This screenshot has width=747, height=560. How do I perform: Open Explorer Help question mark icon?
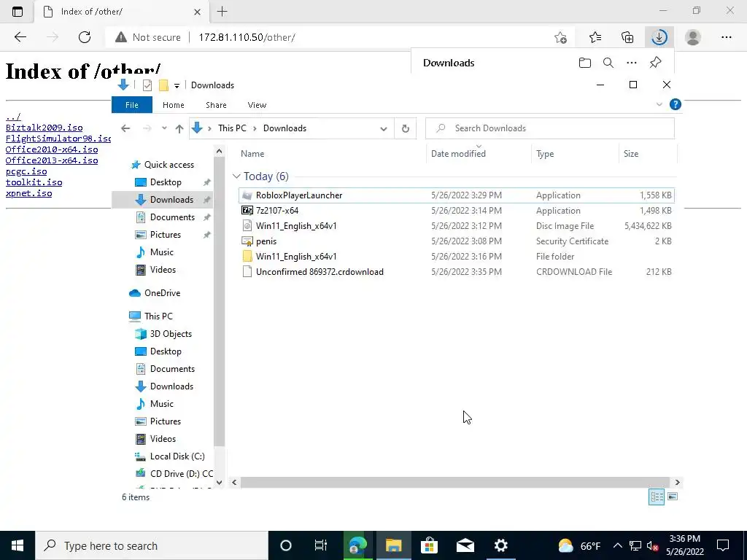[675, 105]
